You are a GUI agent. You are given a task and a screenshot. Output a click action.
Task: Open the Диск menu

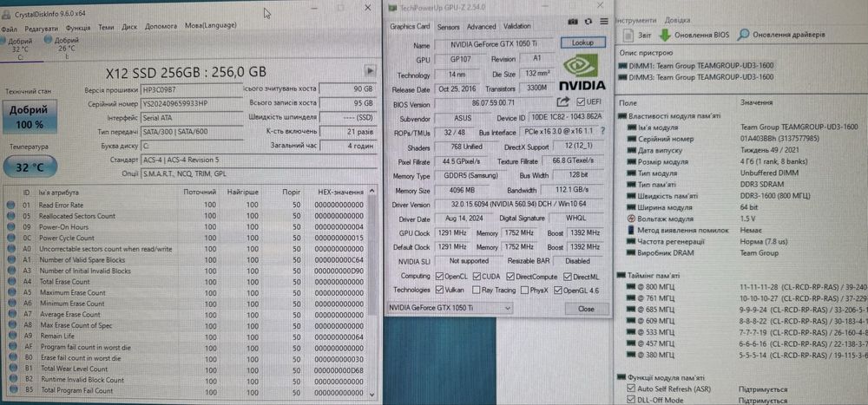click(x=129, y=27)
